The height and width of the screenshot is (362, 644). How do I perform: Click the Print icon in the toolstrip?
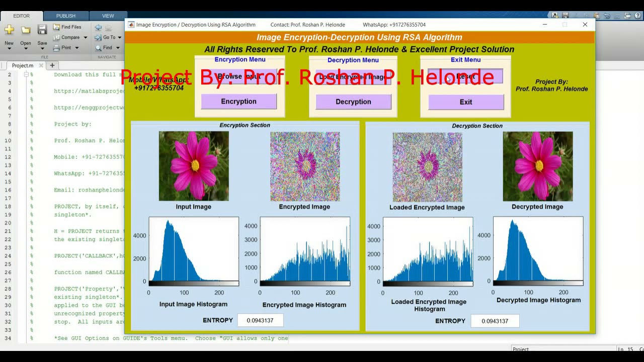(x=56, y=48)
